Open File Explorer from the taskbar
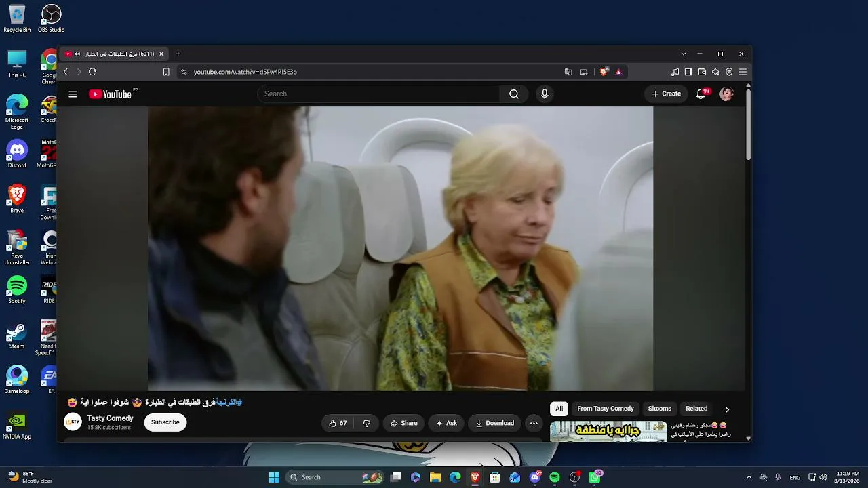This screenshot has width=868, height=488. [x=435, y=477]
